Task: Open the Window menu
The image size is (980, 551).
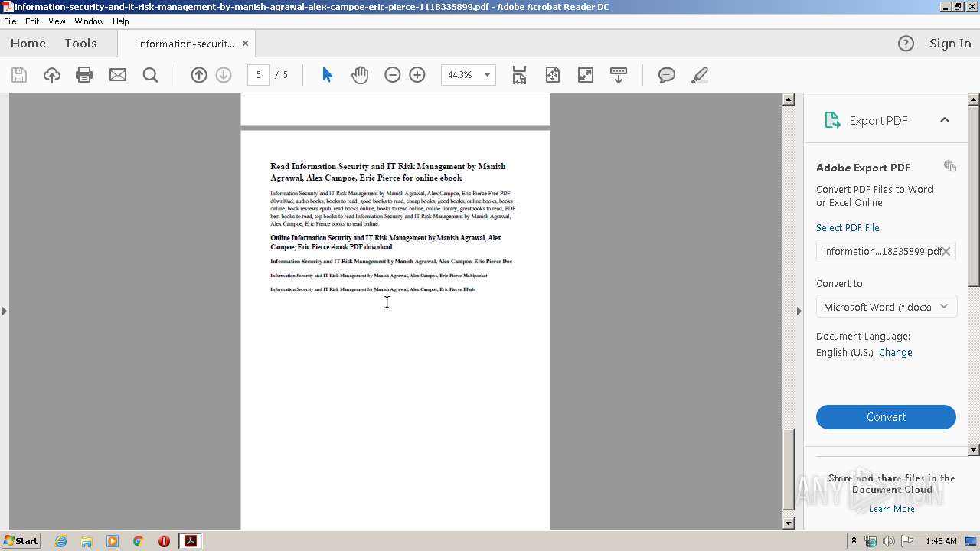Action: click(89, 21)
